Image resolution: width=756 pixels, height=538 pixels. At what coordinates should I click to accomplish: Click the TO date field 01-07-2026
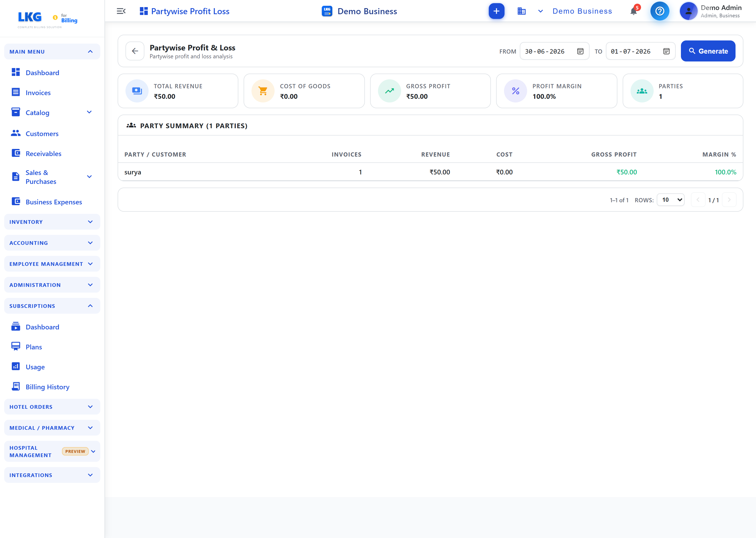[640, 51]
